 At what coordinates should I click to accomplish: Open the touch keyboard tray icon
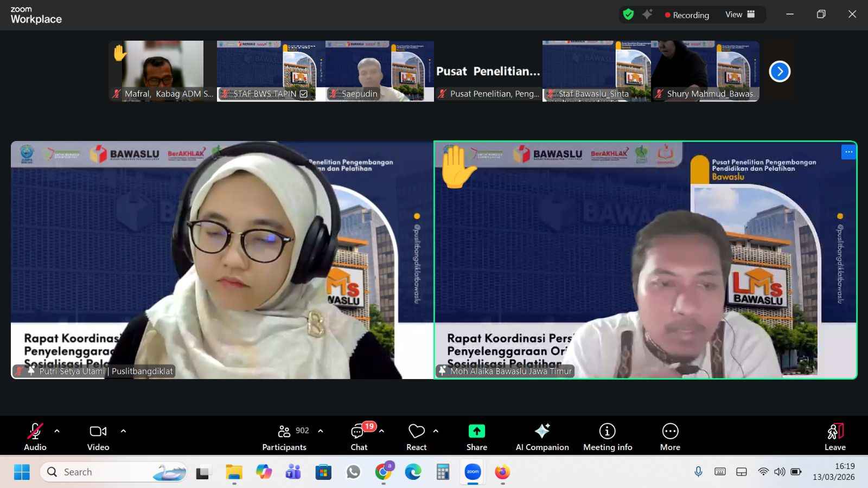coord(720,472)
